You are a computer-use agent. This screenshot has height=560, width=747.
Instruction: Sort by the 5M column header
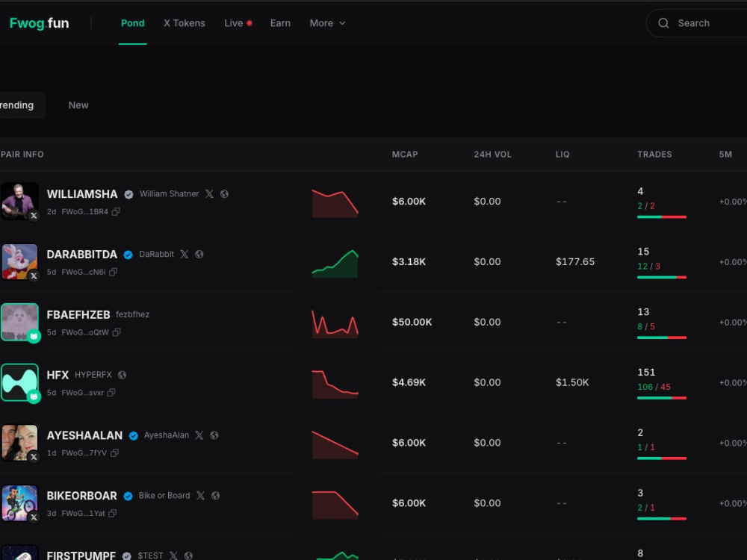pos(725,155)
